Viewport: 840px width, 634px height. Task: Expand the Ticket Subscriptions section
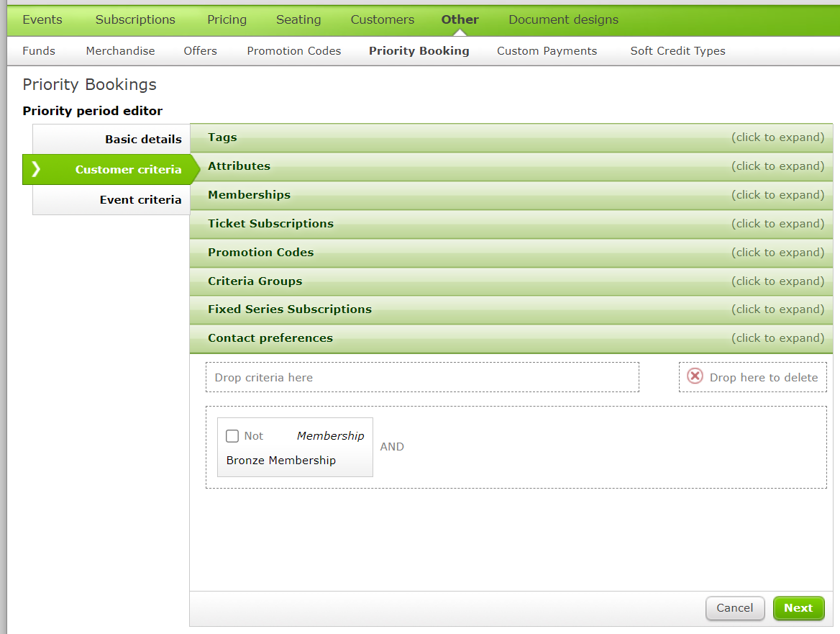pyautogui.click(x=511, y=224)
